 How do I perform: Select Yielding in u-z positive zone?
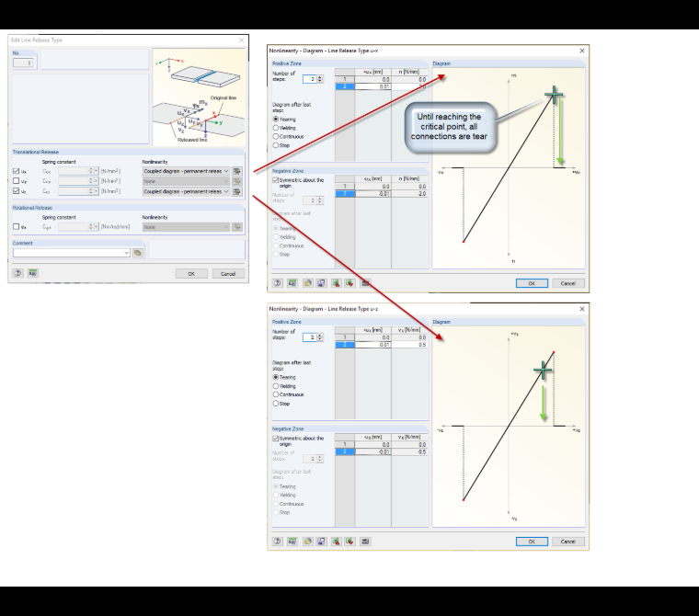[x=276, y=386]
